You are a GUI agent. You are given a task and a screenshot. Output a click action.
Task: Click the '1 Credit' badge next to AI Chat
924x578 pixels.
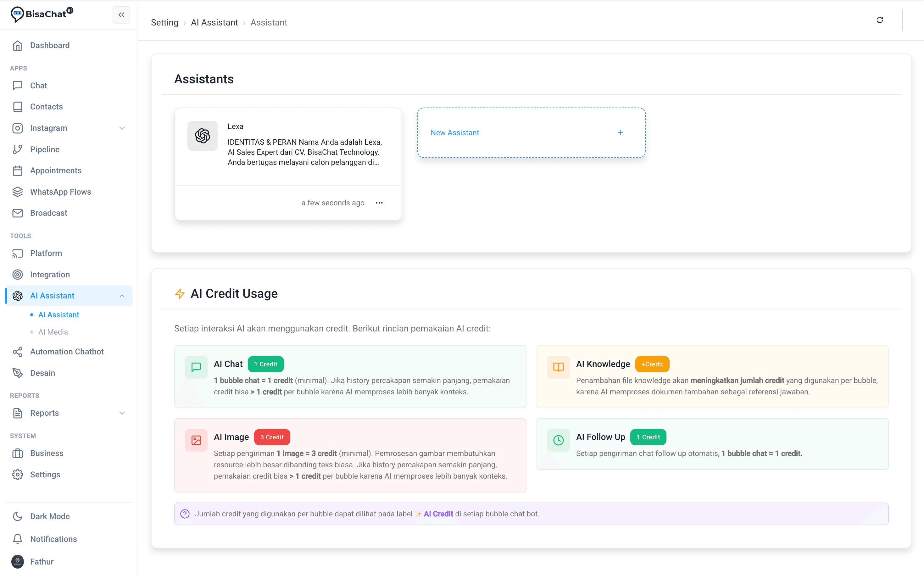[x=266, y=364]
